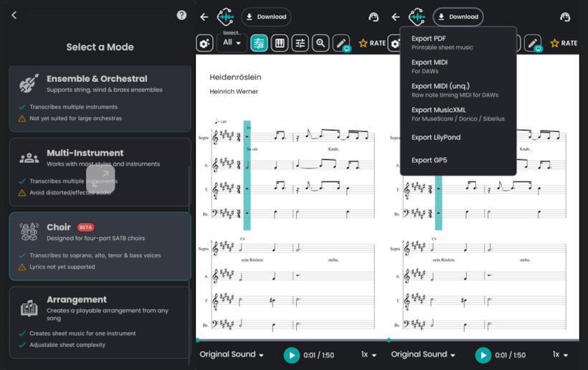Toggle the highlighted sheet music view button
This screenshot has width=588, height=370.
pyautogui.click(x=259, y=43)
